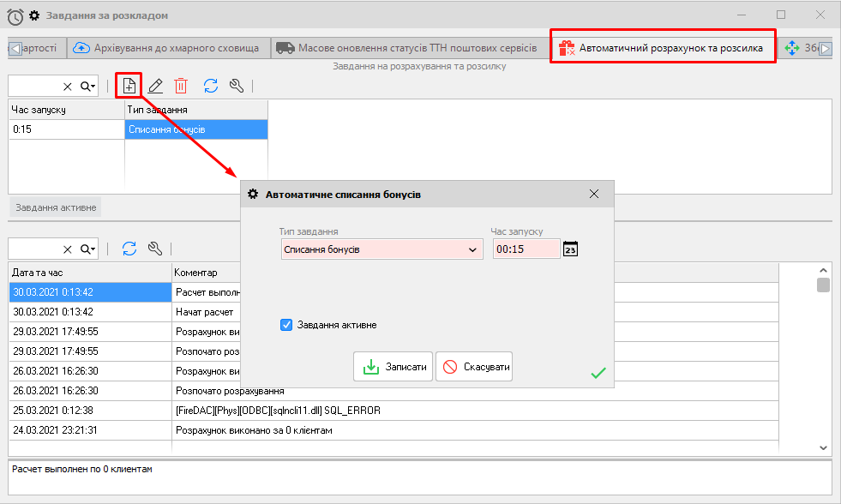
Task: Click wrench icon in lower log toolbar
Action: tap(155, 249)
